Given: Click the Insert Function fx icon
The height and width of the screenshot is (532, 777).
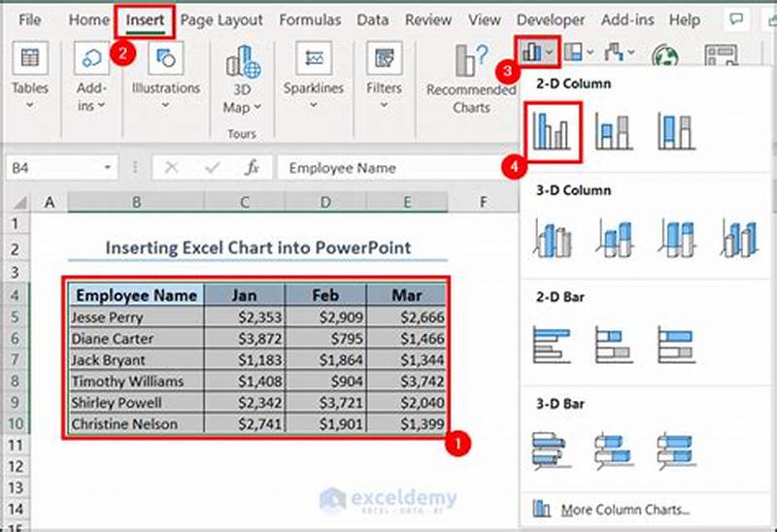Looking at the screenshot, I should tap(252, 168).
